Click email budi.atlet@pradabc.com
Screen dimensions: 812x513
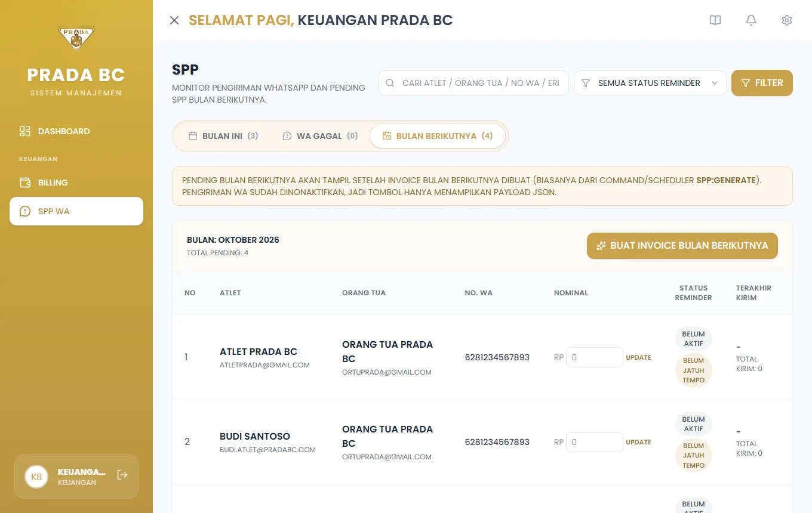267,450
